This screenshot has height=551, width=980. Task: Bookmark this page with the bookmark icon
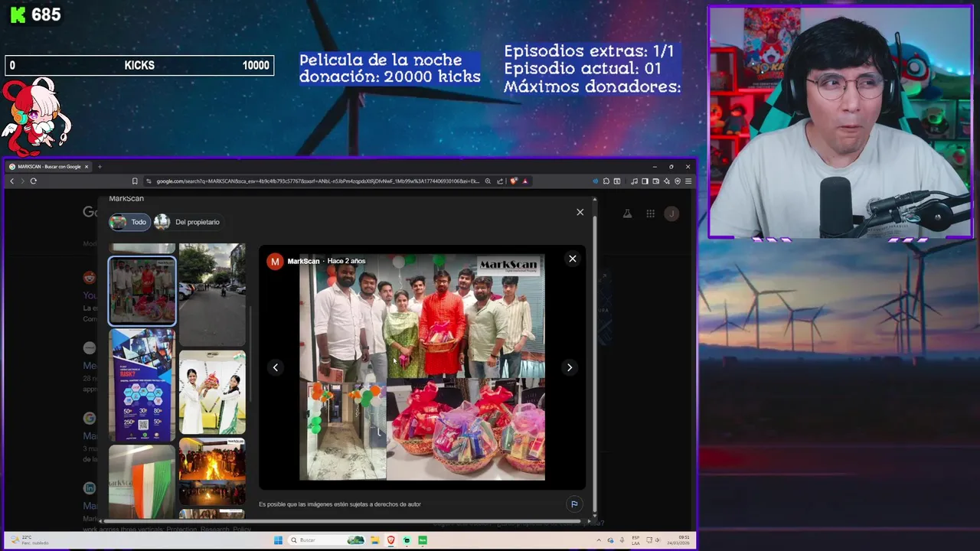135,181
